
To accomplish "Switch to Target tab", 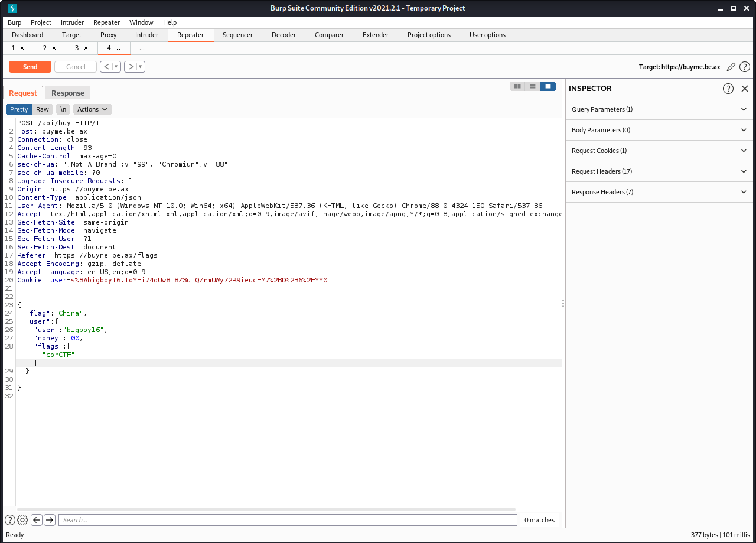I will click(72, 35).
